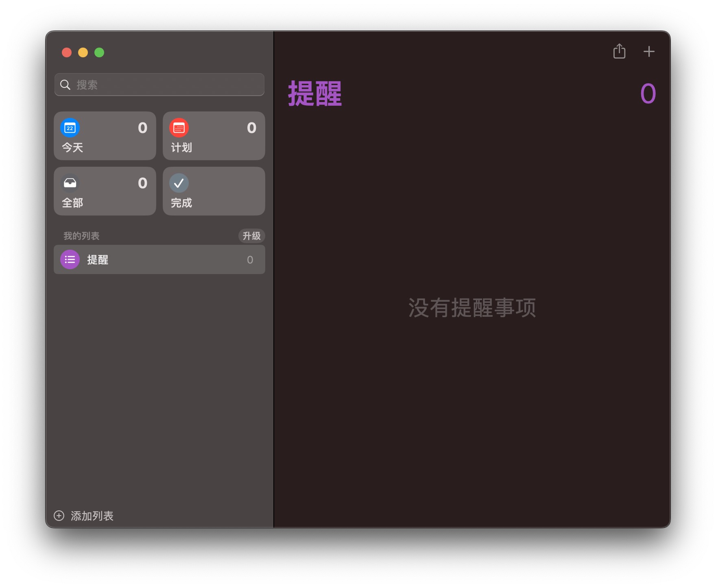Click the gray inbox tray icon
Viewport: 716px width, 588px height.
click(70, 183)
